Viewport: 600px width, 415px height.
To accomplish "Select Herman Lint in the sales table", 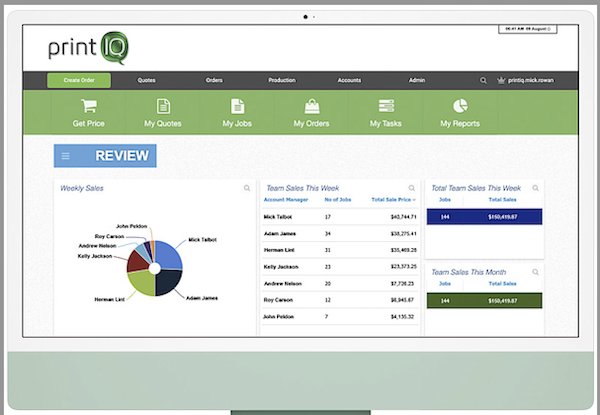I will pyautogui.click(x=279, y=250).
